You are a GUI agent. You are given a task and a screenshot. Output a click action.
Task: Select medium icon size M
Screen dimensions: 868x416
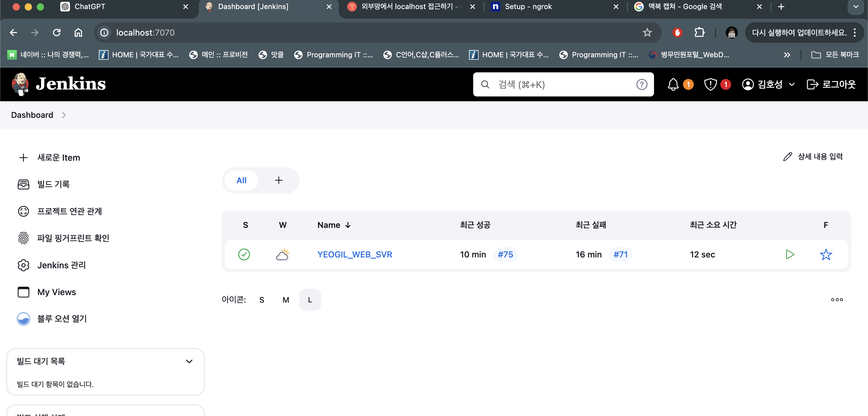point(286,300)
